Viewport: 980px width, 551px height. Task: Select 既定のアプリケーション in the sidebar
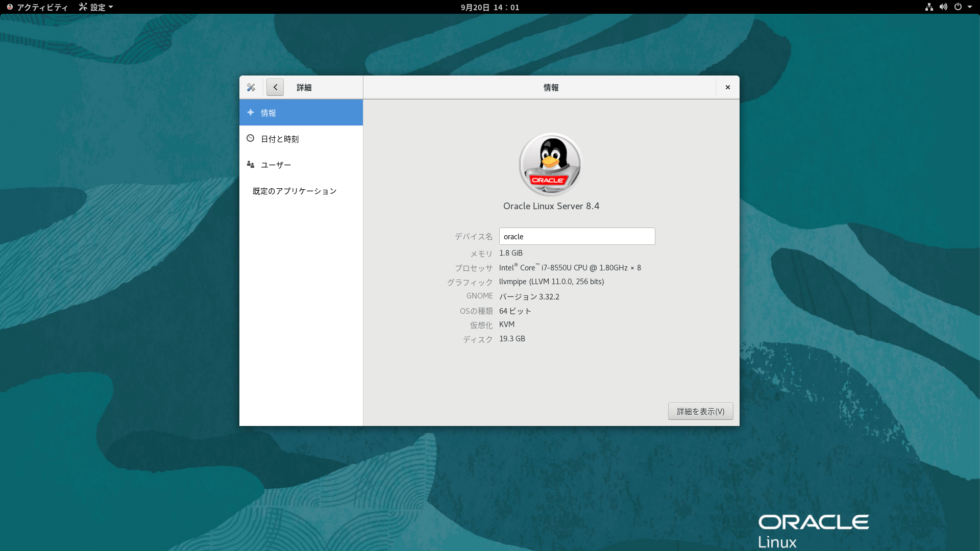coord(293,190)
